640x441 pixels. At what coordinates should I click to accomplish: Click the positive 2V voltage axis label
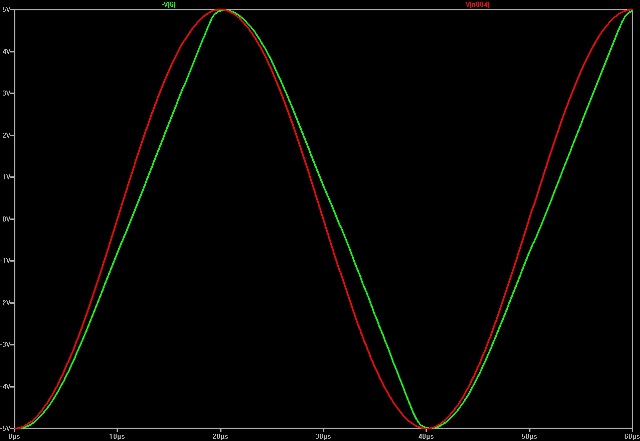coord(6,135)
